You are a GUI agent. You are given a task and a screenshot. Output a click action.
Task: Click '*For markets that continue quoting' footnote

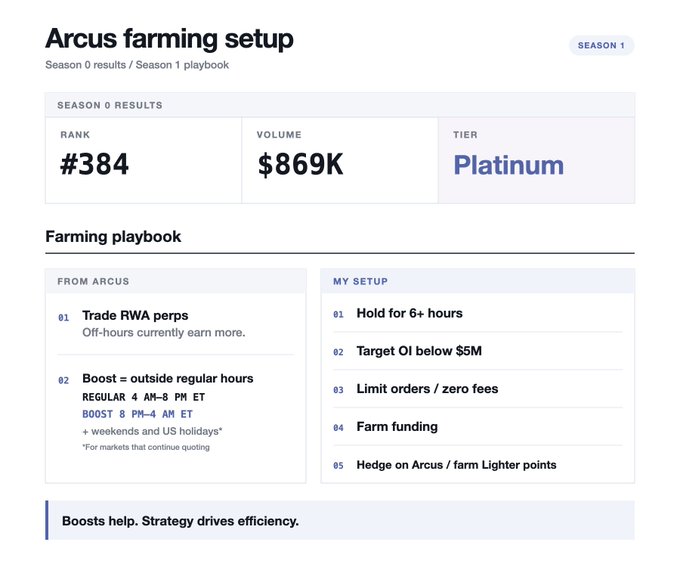point(146,447)
